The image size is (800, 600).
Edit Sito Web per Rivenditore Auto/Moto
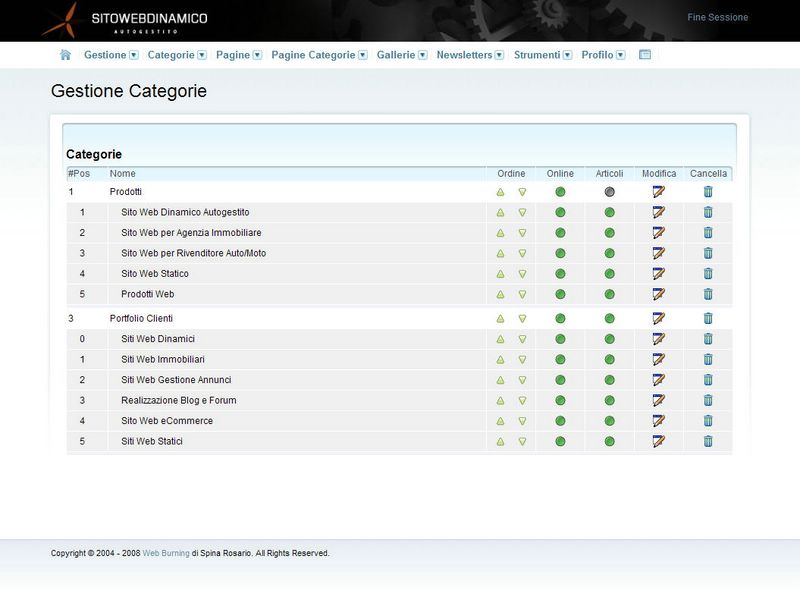[x=659, y=253]
